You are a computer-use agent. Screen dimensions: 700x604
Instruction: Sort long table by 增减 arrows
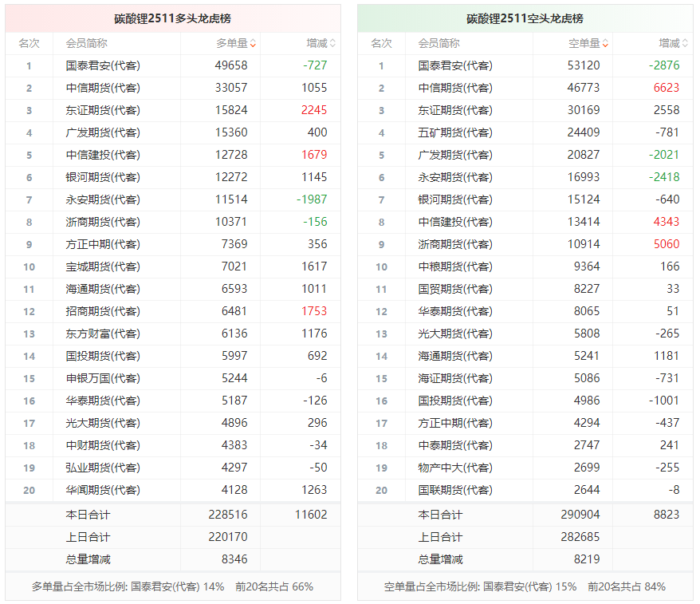tap(332, 43)
